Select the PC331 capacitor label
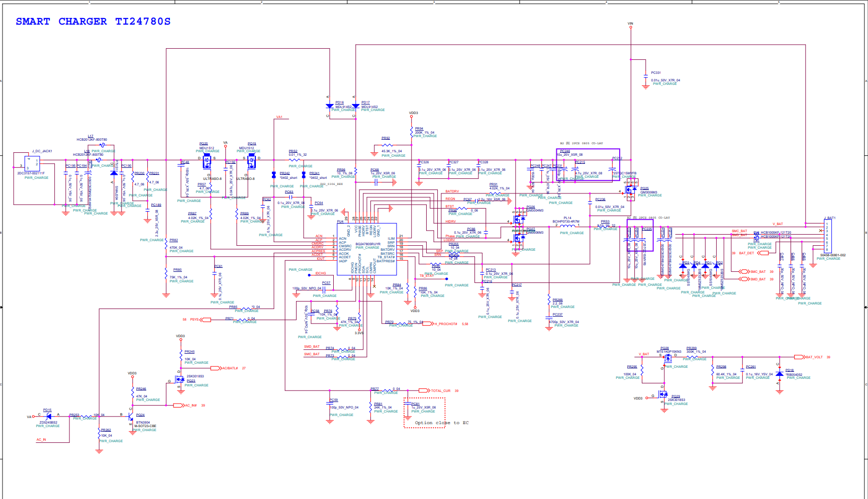868x499 pixels. coord(656,73)
